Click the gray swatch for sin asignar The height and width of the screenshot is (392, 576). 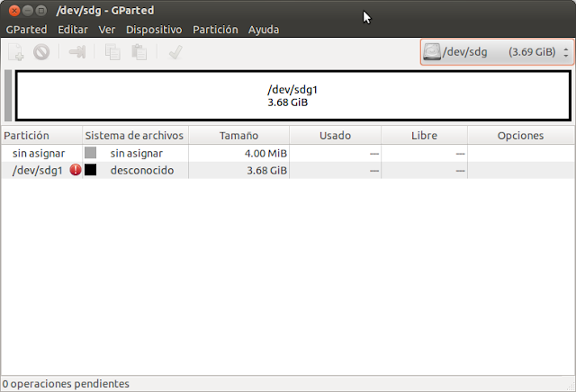point(90,153)
